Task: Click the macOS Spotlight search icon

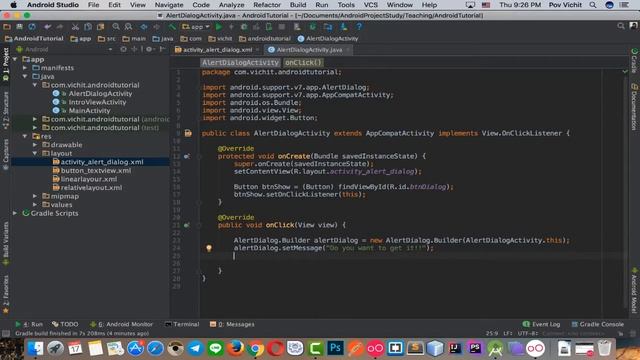Action: tap(593, 5)
